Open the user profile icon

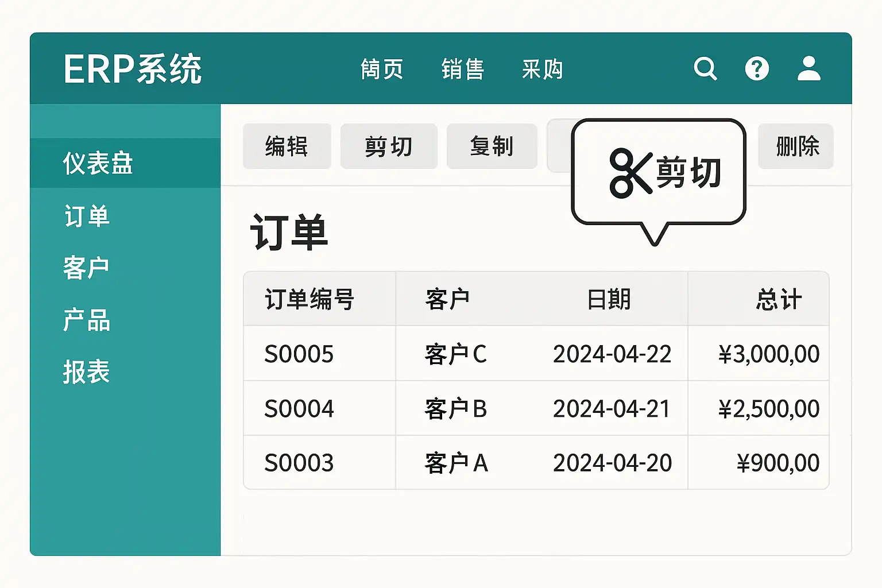click(x=808, y=69)
